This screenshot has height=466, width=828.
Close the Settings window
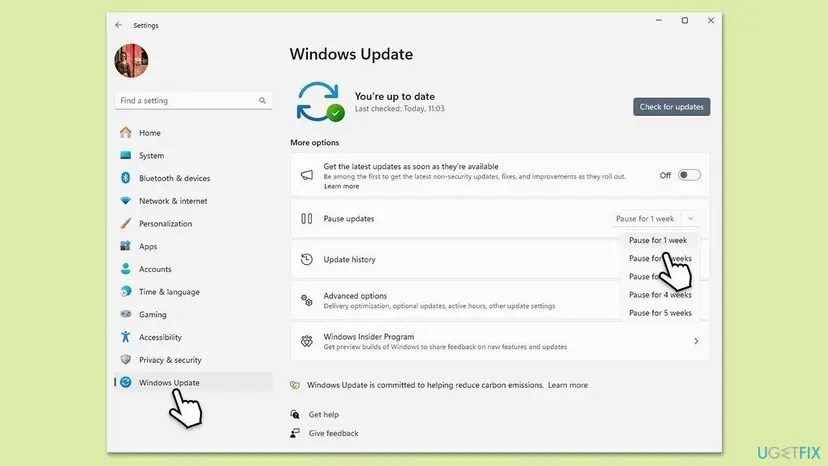[x=711, y=21]
